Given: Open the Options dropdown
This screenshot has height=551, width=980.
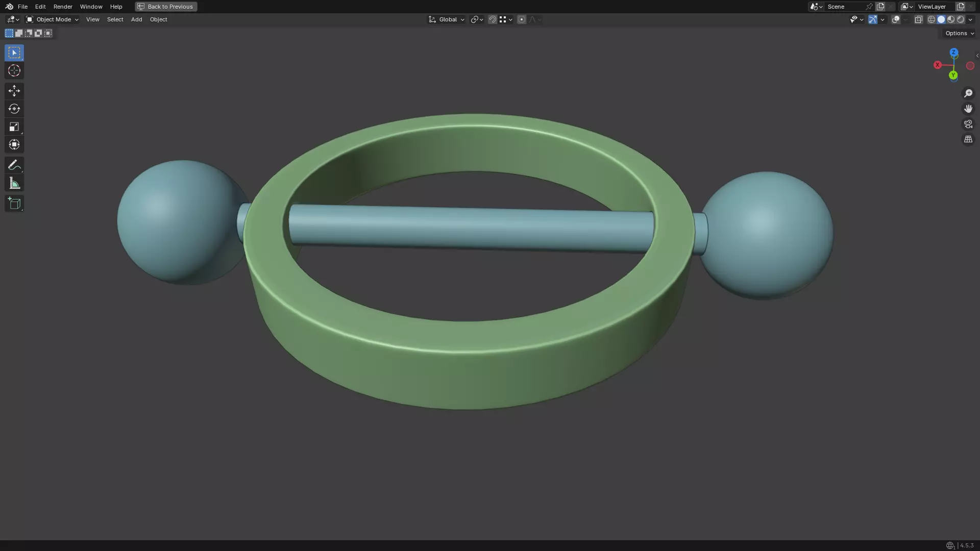Looking at the screenshot, I should point(960,33).
